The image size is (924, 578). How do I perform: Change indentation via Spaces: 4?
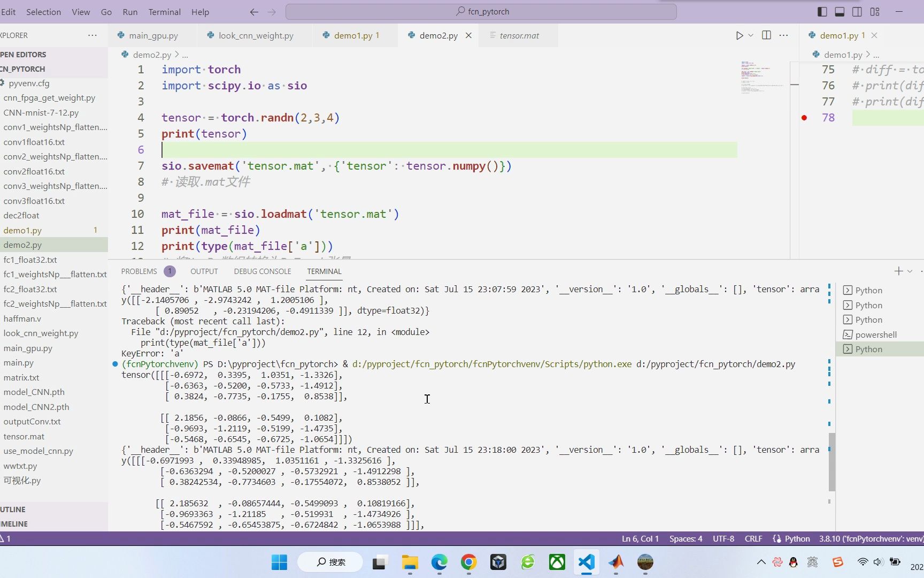point(686,538)
